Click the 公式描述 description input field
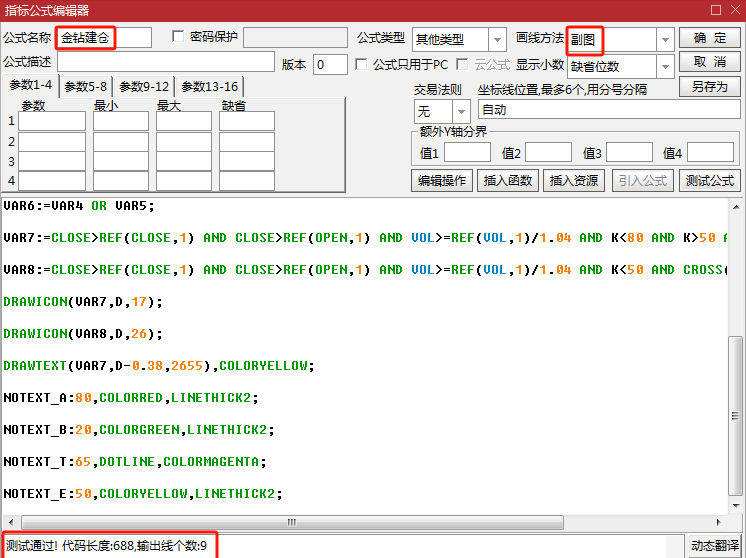Viewport: 746px width, 558px height. tap(166, 62)
